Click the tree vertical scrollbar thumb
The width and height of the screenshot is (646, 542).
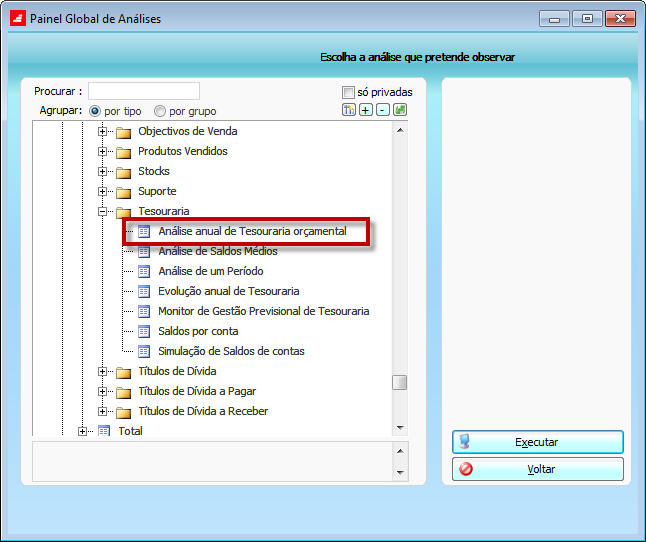coord(400,382)
